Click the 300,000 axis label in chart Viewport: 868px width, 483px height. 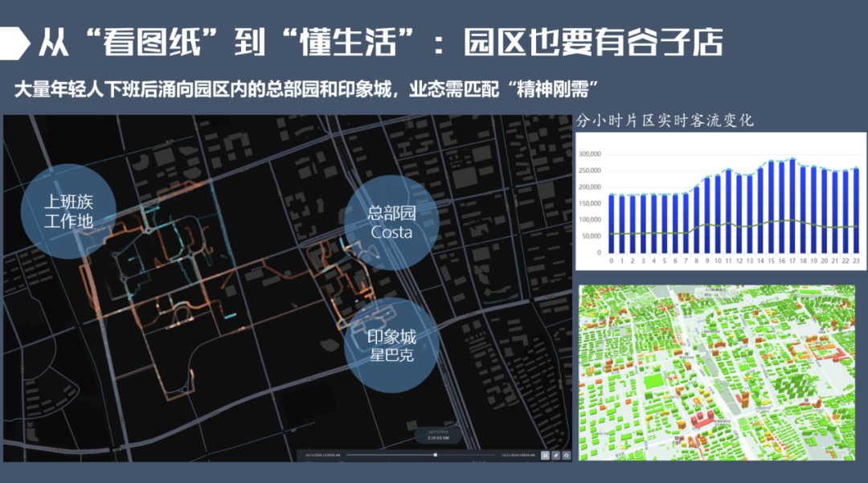click(590, 154)
